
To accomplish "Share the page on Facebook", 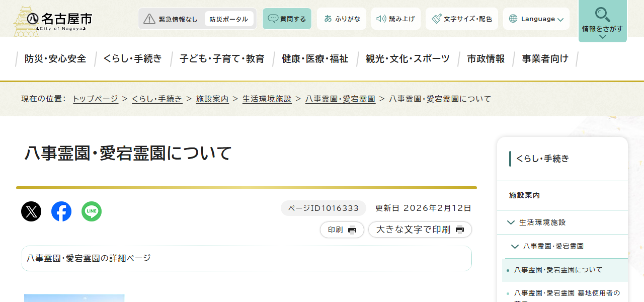I will point(61,211).
